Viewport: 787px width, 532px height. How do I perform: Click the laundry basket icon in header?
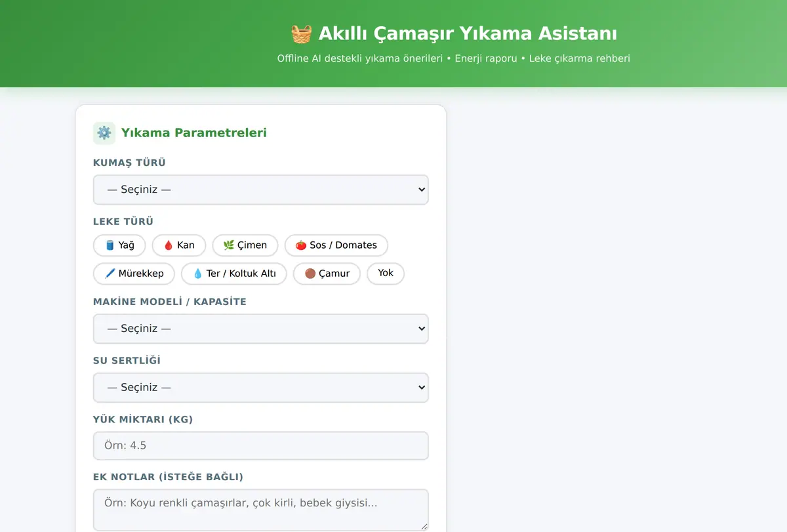tap(301, 33)
